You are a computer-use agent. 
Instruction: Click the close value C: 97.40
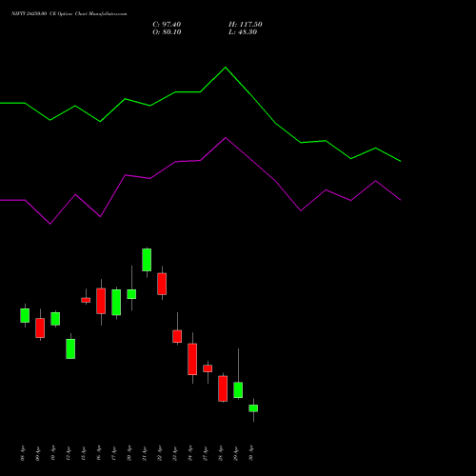167,25
